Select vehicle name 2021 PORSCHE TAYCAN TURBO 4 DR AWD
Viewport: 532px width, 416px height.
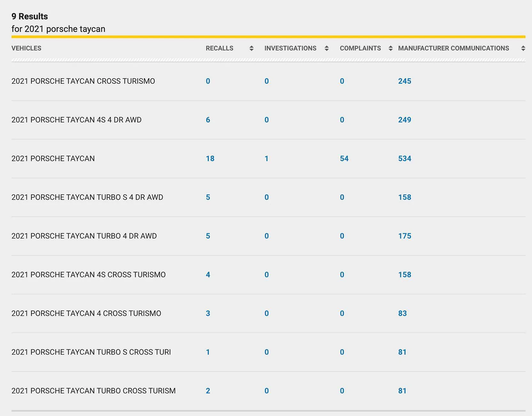tap(84, 236)
